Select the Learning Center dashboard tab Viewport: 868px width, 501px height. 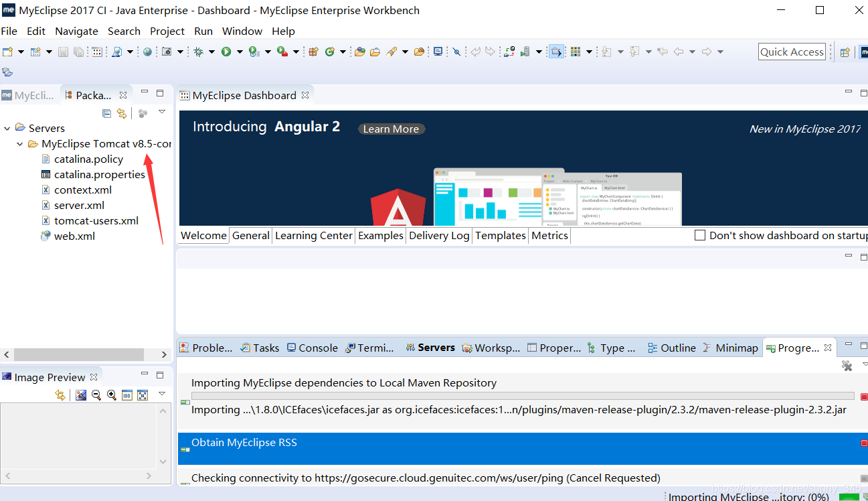(314, 235)
